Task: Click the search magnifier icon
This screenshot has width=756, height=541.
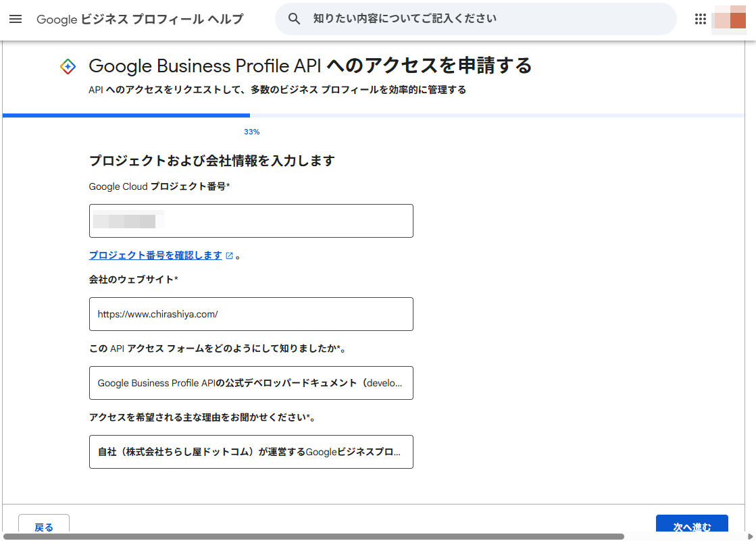Action: pos(294,19)
